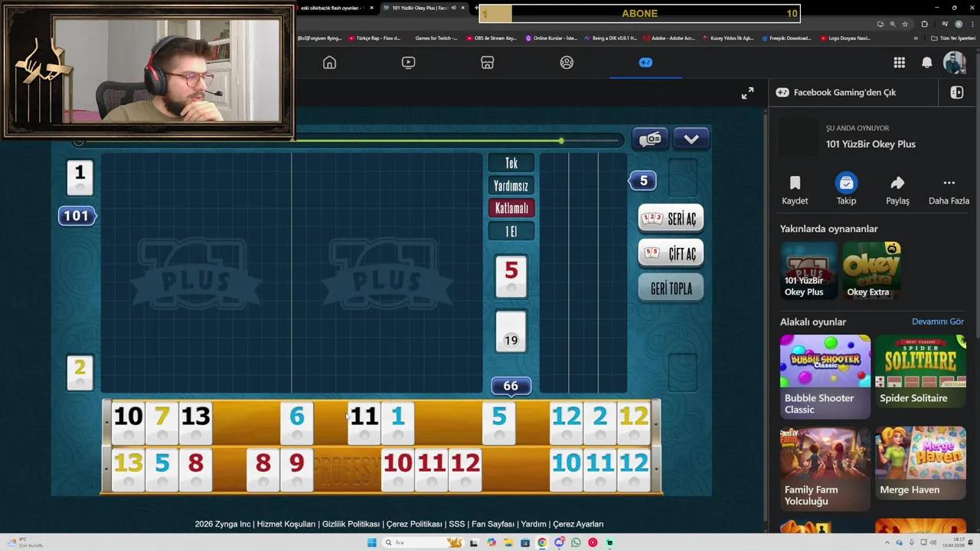Click Devamını Gör link
Image resolution: width=980 pixels, height=551 pixels.
(x=938, y=321)
